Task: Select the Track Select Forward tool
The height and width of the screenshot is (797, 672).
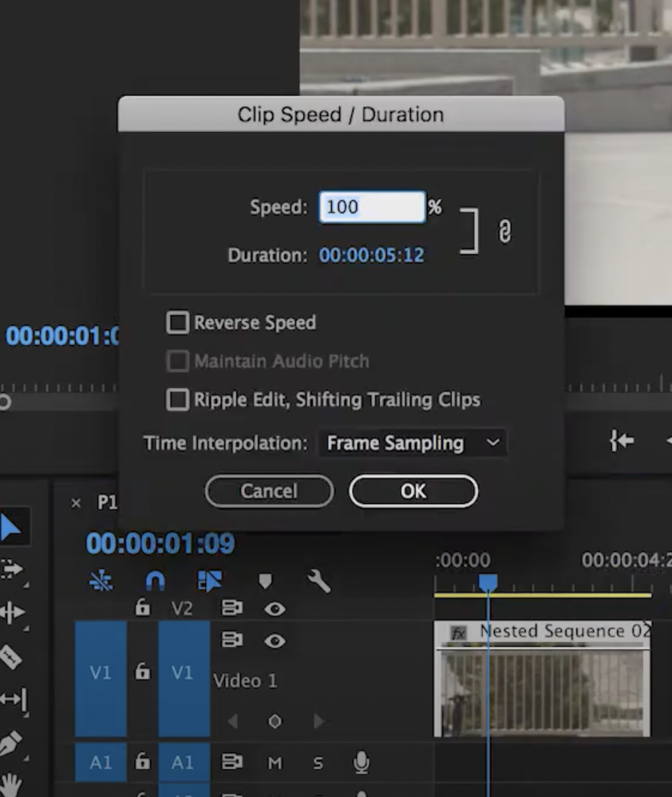Action: point(13,569)
